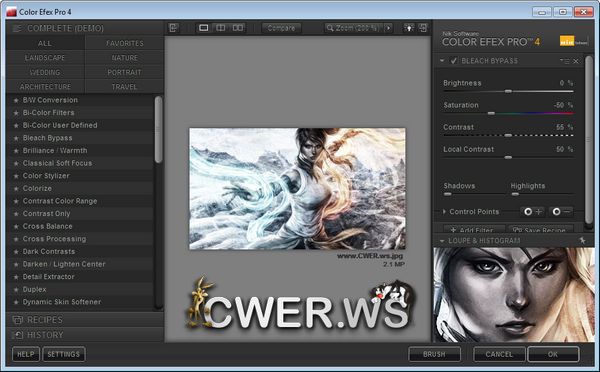This screenshot has height=372, width=600.
Task: Hide the right adjustment panel icon
Action: [x=423, y=28]
